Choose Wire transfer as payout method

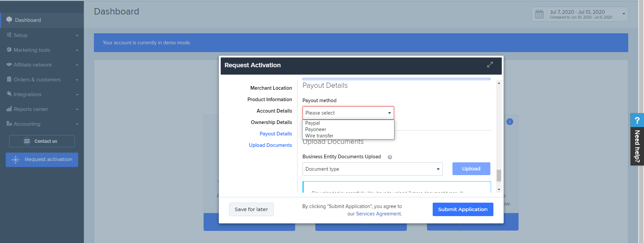348,136
